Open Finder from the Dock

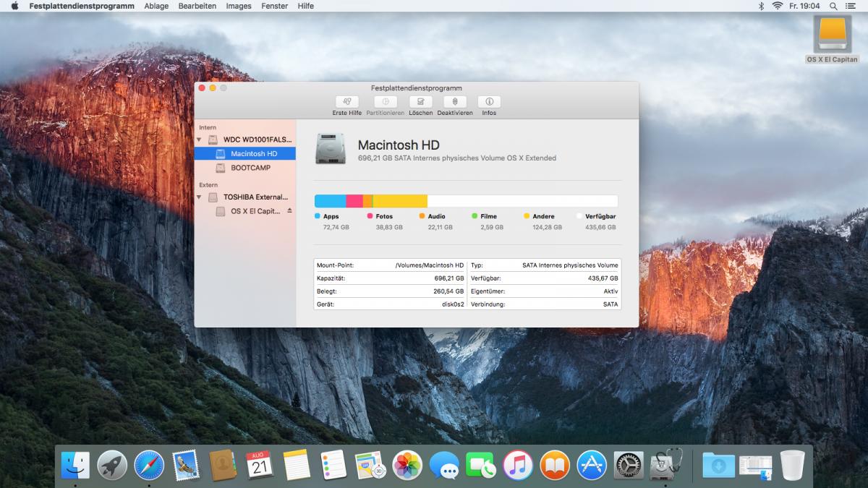pyautogui.click(x=75, y=465)
